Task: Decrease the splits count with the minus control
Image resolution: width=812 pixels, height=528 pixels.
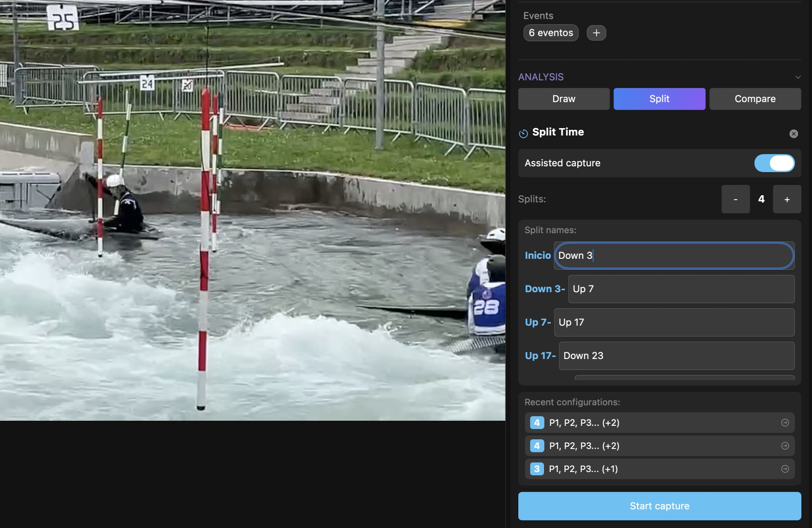Action: 736,199
